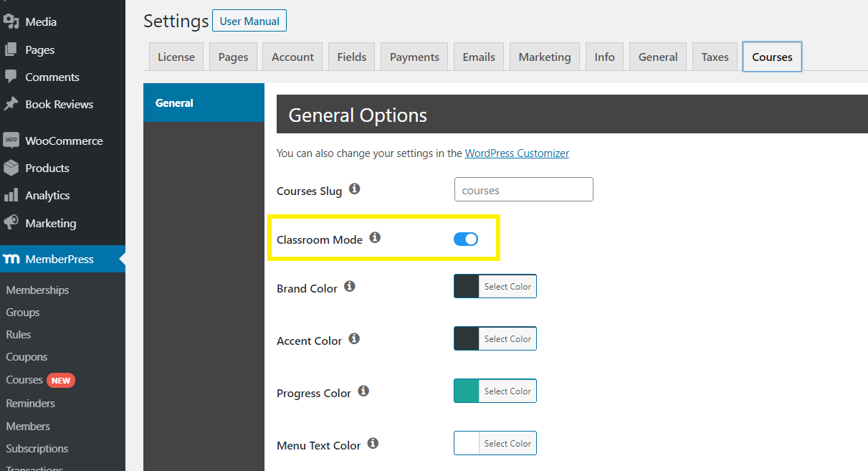Click the Media menu icon

point(11,22)
